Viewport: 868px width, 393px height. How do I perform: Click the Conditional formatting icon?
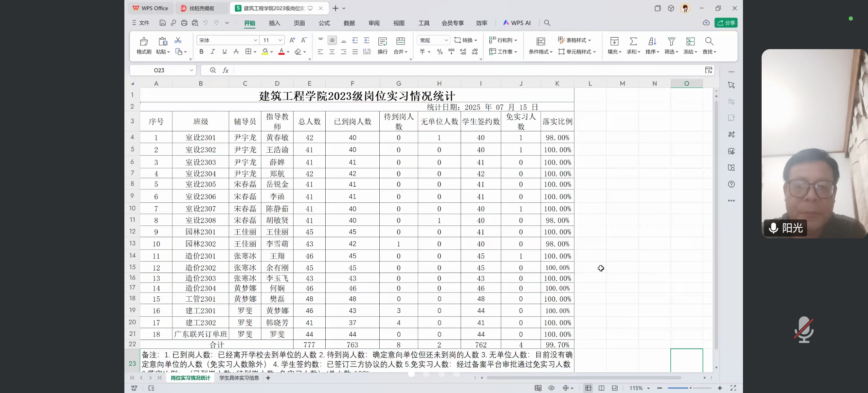coord(540,42)
